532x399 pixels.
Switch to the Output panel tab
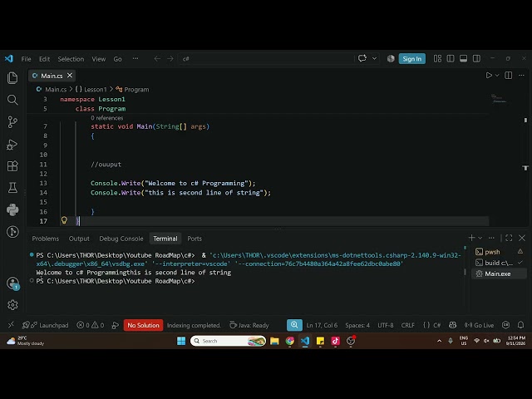[x=79, y=239]
